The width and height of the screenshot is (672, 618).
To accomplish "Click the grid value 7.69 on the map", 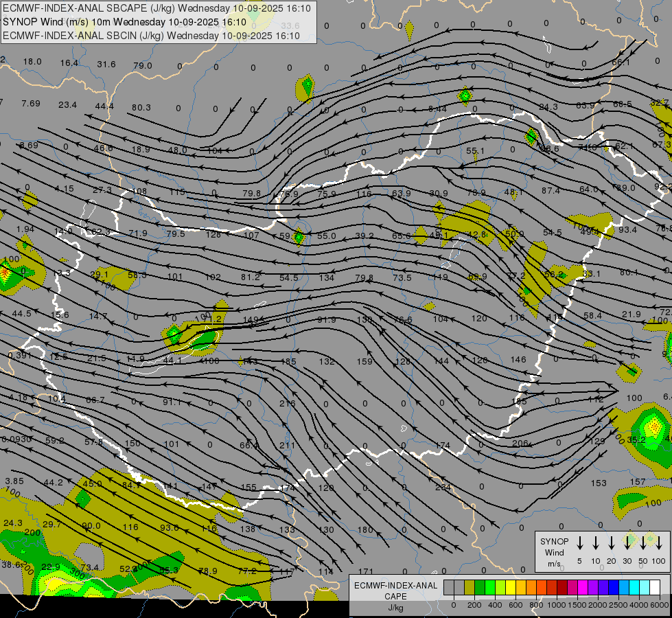I will pyautogui.click(x=31, y=104).
